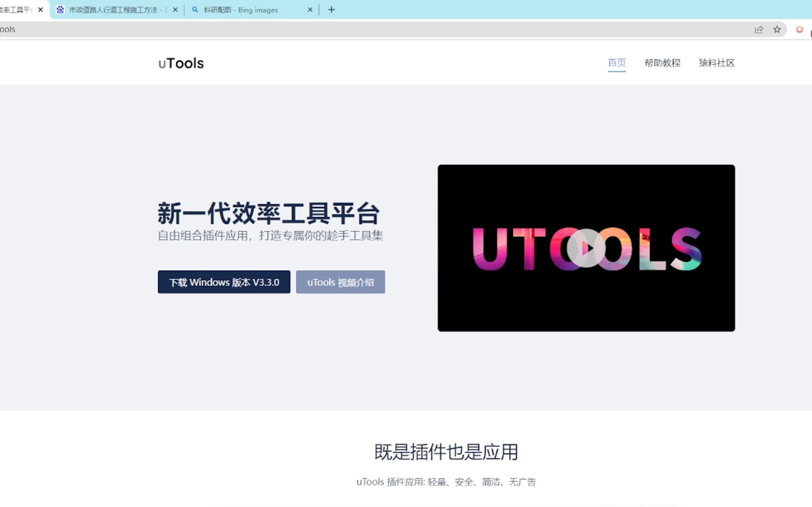Click the uTools 视频介绍 button
This screenshot has width=812, height=507.
pyautogui.click(x=340, y=282)
